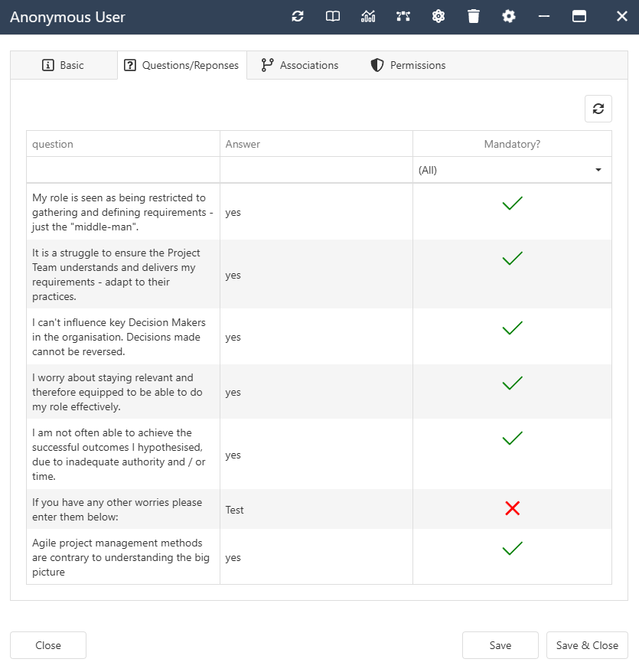The height and width of the screenshot is (672, 639).
Task: Click the red cross for the other worries question
Action: (512, 507)
